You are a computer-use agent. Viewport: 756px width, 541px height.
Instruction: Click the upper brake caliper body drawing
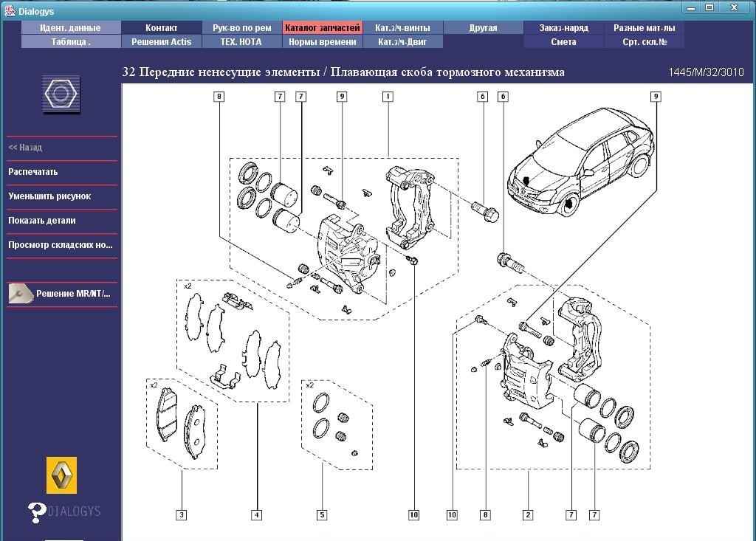[x=348, y=254]
